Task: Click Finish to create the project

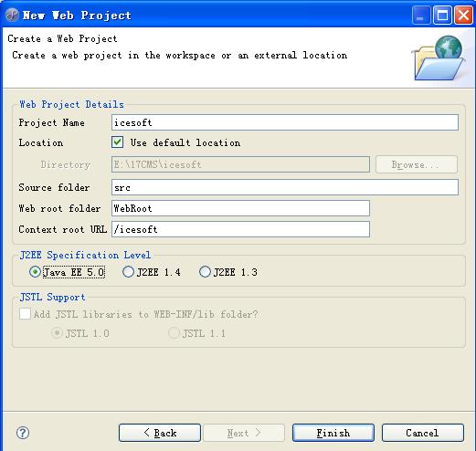Action: coord(333,433)
